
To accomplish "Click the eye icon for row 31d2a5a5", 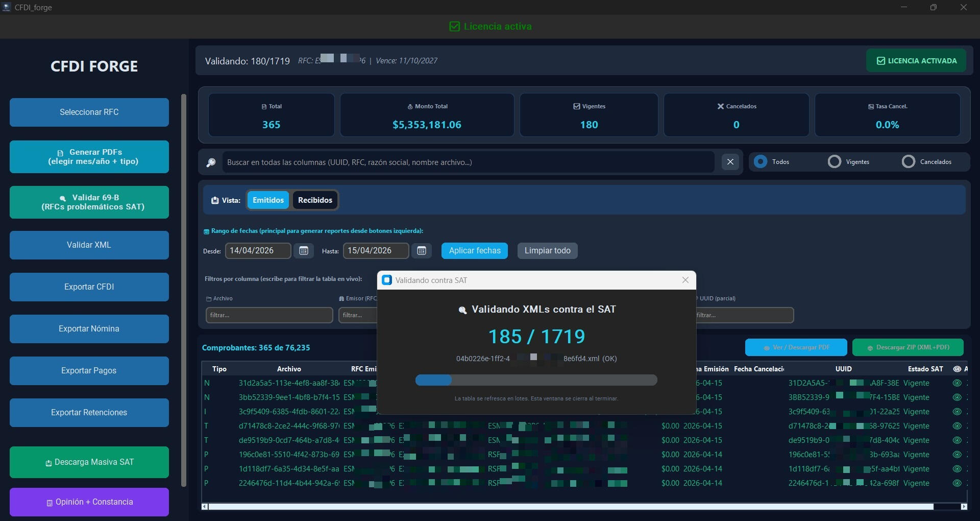I will click(957, 383).
